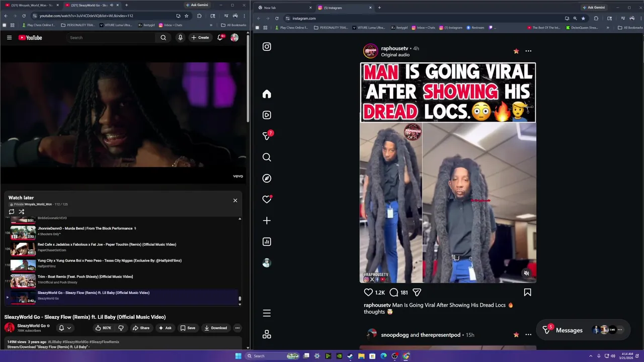Open Instagram direct messages sidebar icon
Screen dimensions: 644x362
pyautogui.click(x=267, y=136)
